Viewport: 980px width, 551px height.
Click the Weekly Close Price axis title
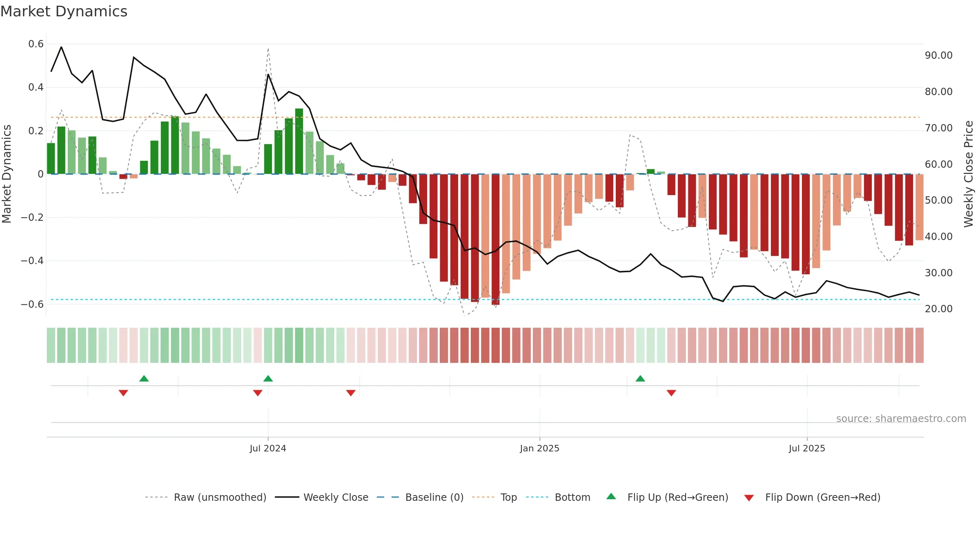969,174
